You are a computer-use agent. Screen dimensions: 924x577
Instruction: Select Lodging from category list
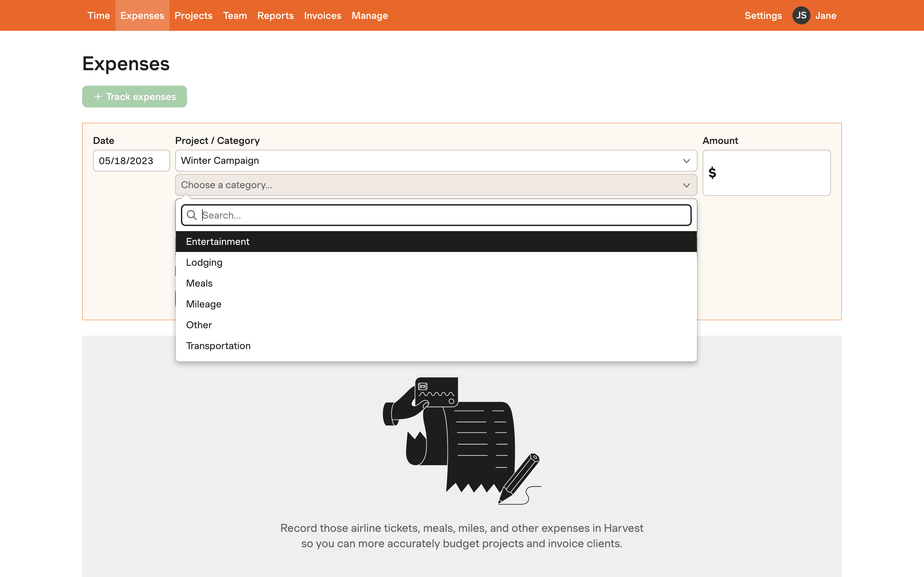click(x=204, y=263)
